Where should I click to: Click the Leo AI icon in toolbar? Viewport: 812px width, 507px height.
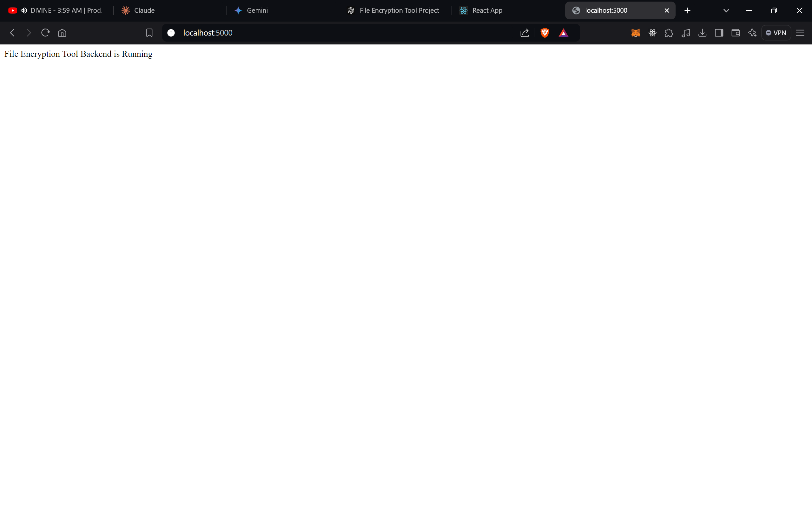coord(752,33)
